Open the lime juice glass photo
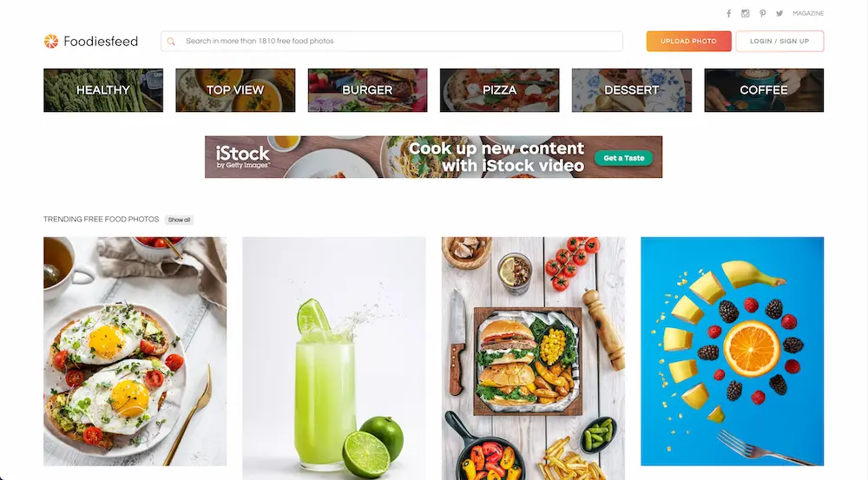868x480 pixels. 334,358
